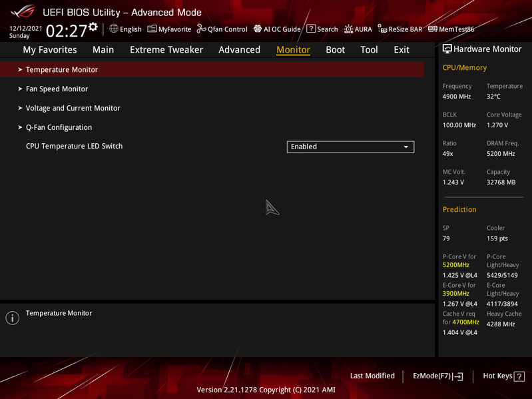This screenshot has width=532, height=399.
Task: Click the Version 2.21.1278 copyright text
Action: 266,390
